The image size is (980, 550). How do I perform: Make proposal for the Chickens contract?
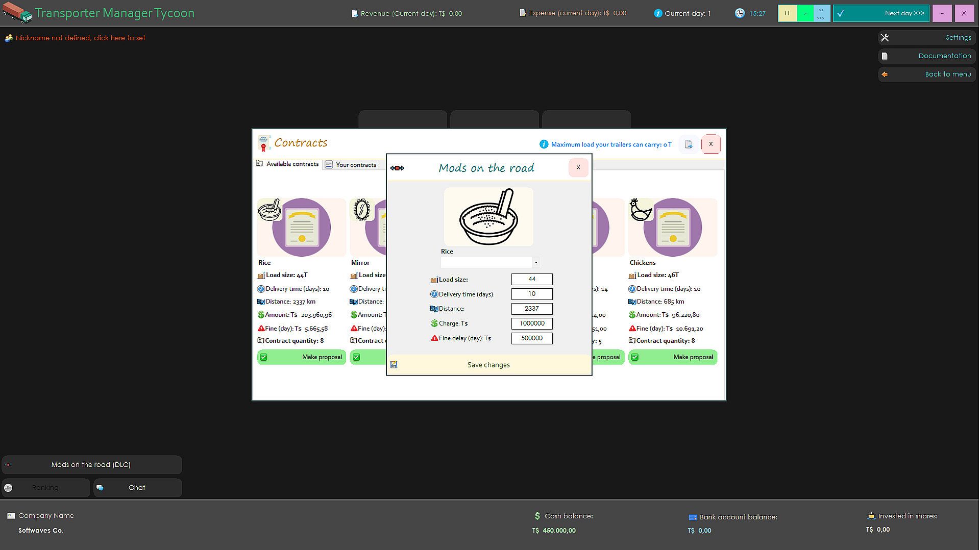[x=672, y=357]
